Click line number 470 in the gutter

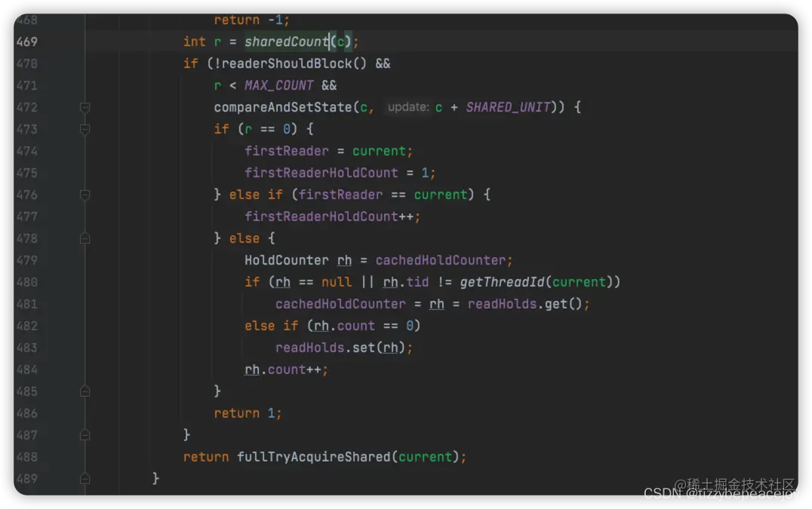[x=27, y=63]
